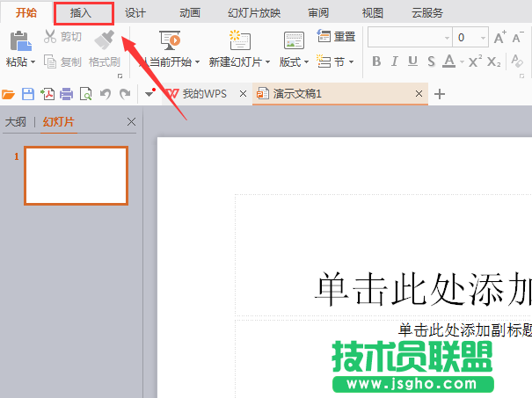Open the Paste (粘贴) dropdown arrow
This screenshot has width=532, height=398.
click(33, 62)
